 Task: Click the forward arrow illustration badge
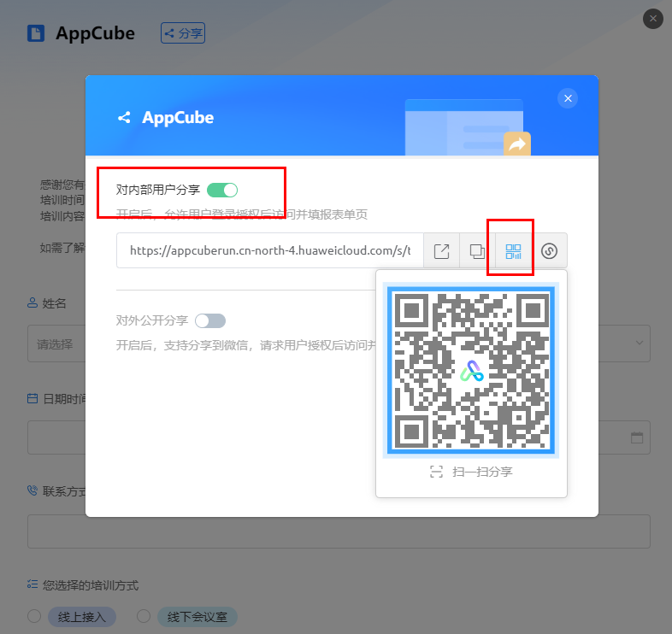coord(517,144)
